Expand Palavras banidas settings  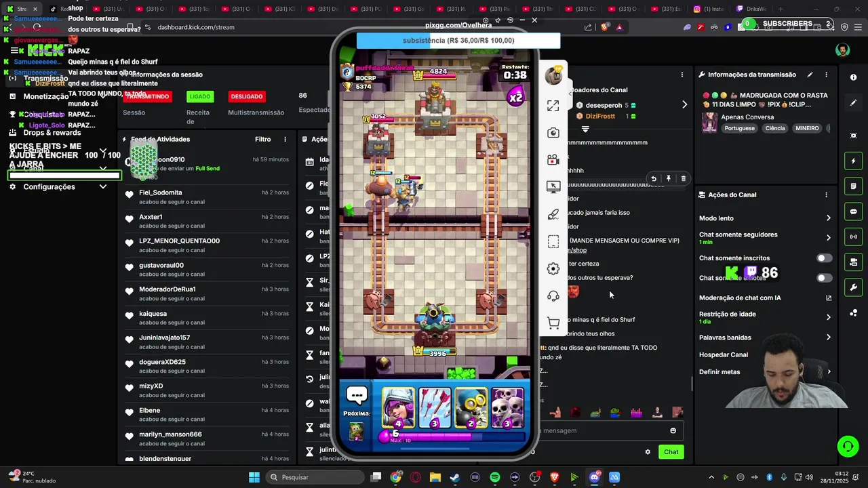828,338
